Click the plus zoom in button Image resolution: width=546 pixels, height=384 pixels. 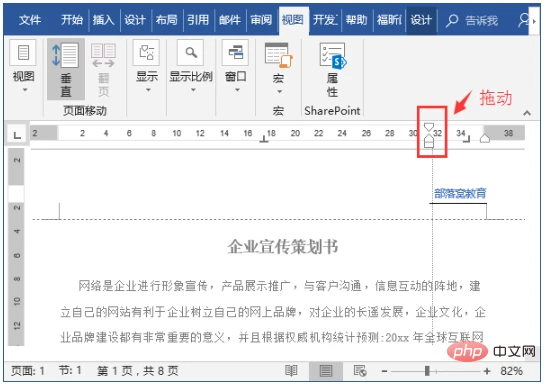click(487, 371)
